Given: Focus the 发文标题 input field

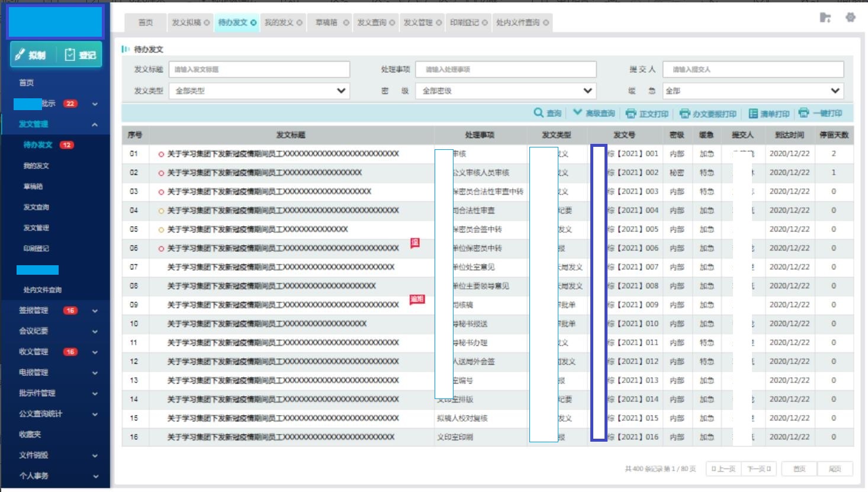Looking at the screenshot, I should pyautogui.click(x=259, y=69).
